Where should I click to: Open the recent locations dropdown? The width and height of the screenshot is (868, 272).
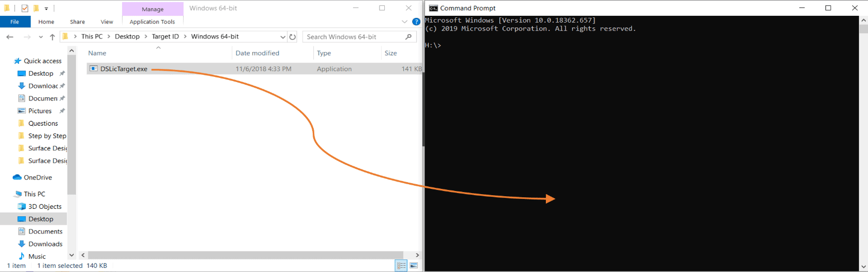(x=41, y=37)
